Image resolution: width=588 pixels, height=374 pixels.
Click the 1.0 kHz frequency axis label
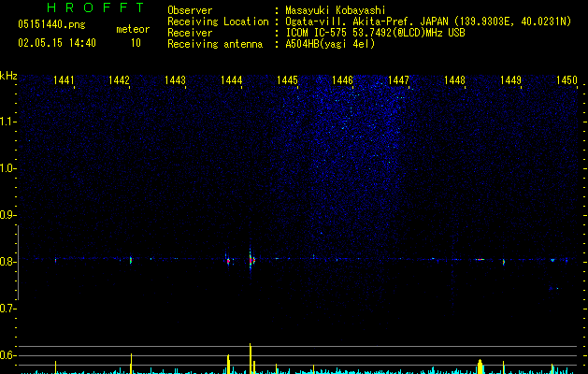pos(7,168)
